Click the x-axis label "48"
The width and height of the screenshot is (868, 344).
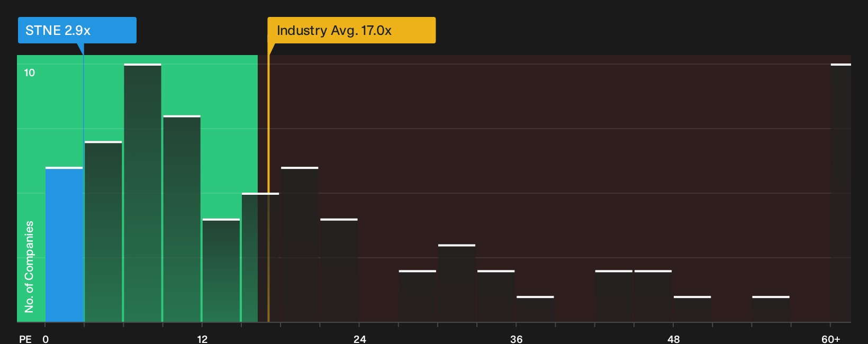pyautogui.click(x=673, y=339)
